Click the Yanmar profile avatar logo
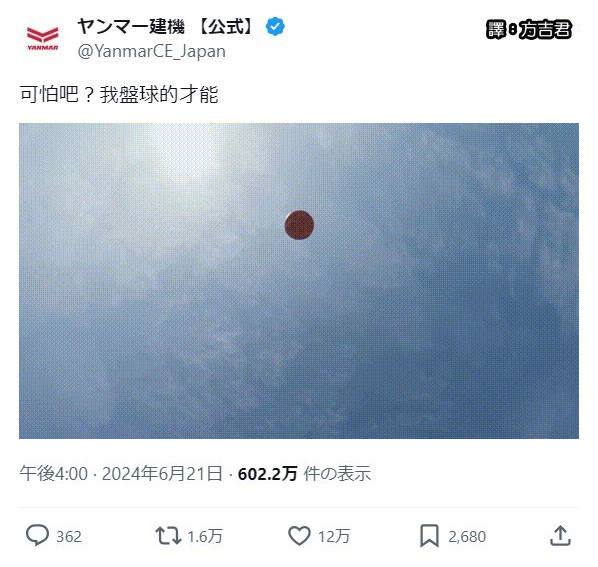Image resolution: width=598 pixels, height=567 pixels. (42, 39)
